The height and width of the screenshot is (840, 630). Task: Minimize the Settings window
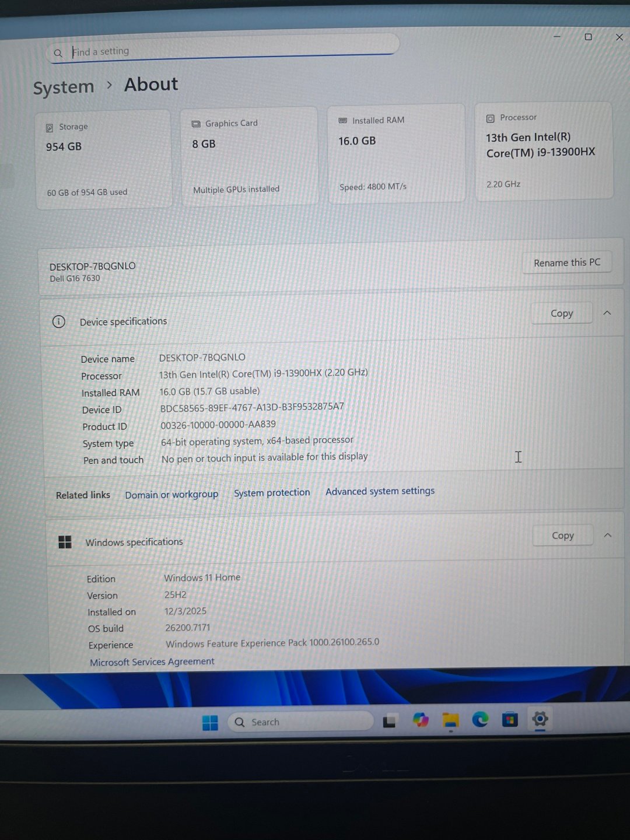pos(557,37)
